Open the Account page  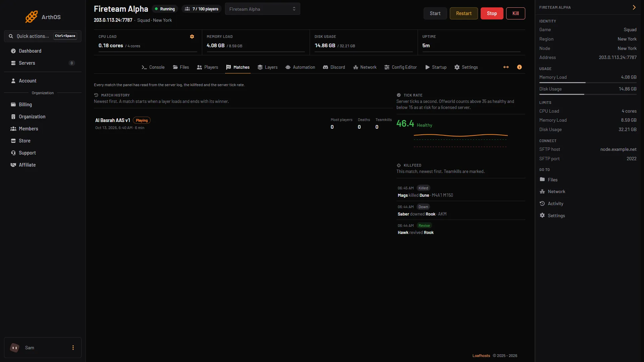click(43, 81)
